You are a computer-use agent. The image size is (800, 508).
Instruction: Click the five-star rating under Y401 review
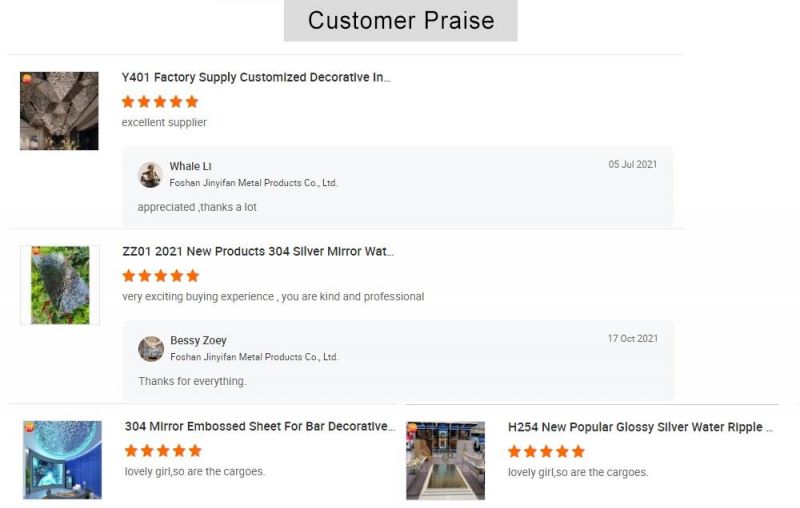point(160,101)
